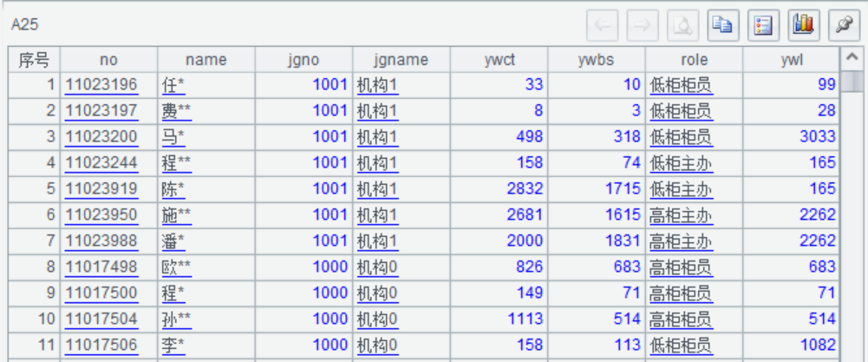Click the A25 cell name label
The height and width of the screenshot is (362, 868).
[x=25, y=25]
